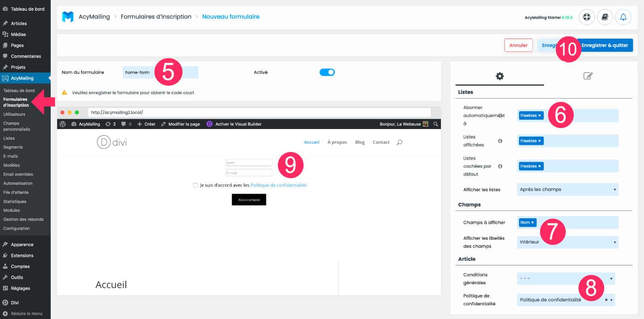Click the E-mail field in preview
The image size is (644, 319).
point(249,173)
